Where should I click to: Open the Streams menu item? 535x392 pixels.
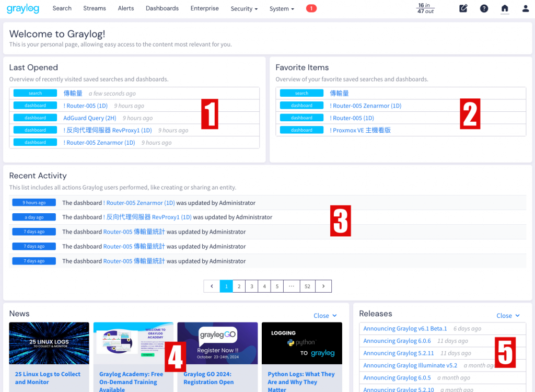pyautogui.click(x=95, y=8)
